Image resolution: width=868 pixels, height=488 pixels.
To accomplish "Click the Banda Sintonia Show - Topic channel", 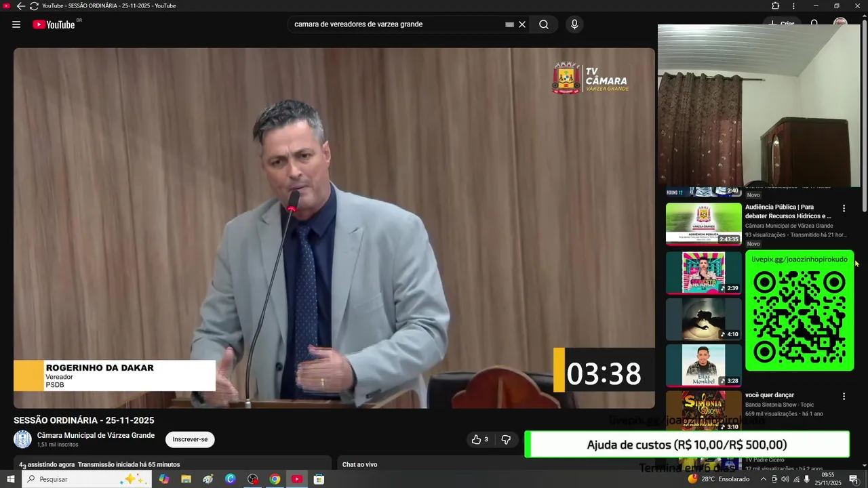I will tap(779, 405).
